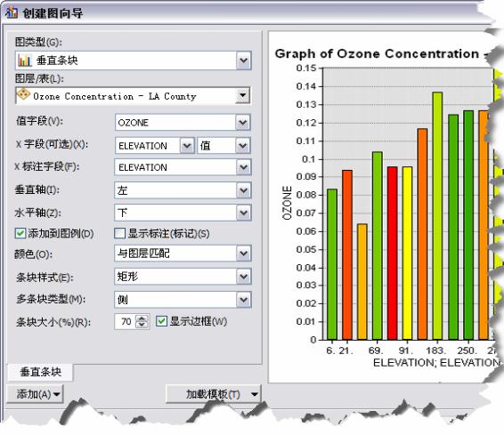Click the OZONE vertical axis label
This screenshot has height=435, width=504.
287,203
